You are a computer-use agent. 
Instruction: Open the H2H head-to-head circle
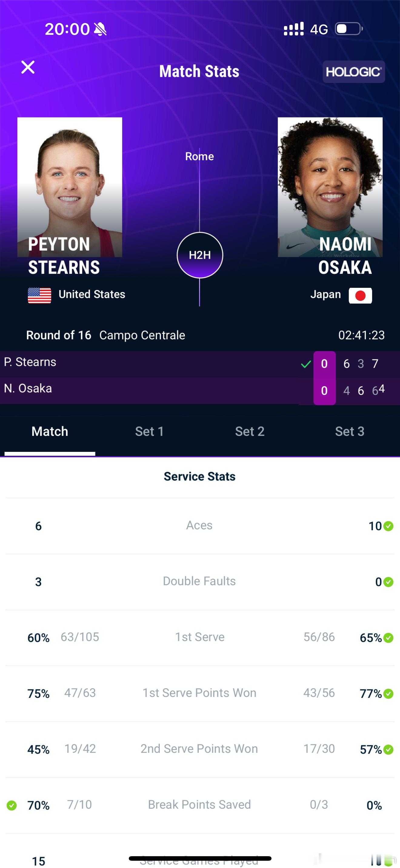(200, 255)
